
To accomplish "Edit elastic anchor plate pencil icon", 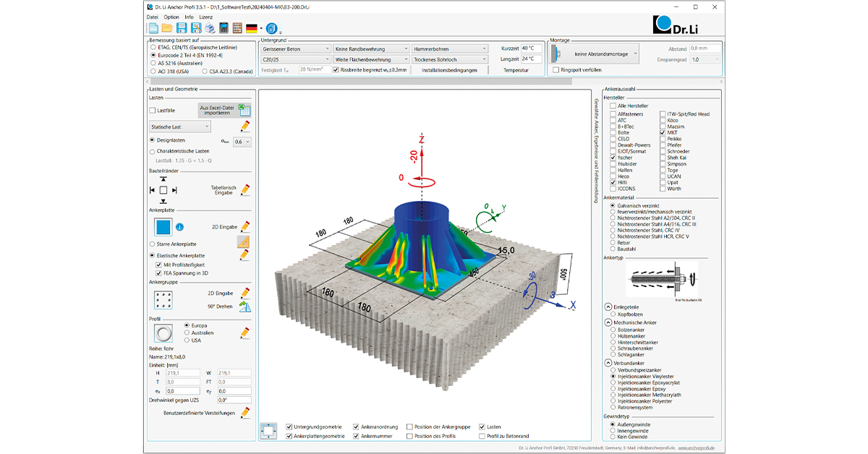I will [245, 255].
